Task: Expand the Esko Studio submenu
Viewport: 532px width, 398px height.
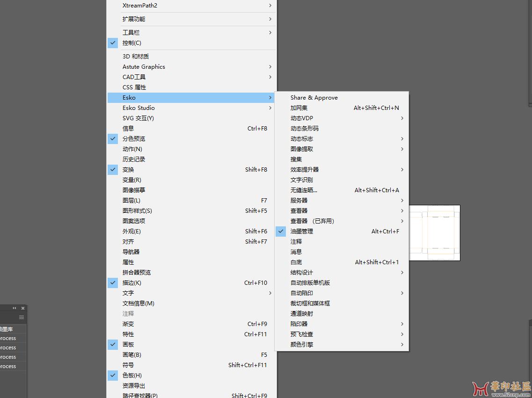Action: (x=192, y=108)
